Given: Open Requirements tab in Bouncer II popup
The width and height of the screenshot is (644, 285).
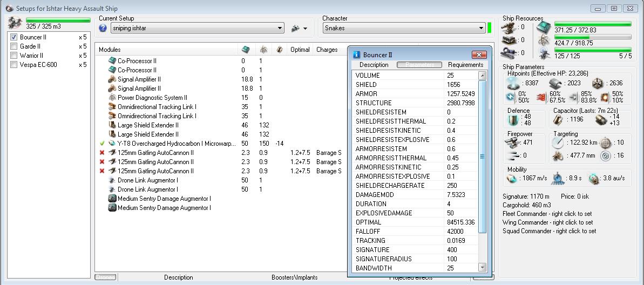Looking at the screenshot, I should 466,65.
